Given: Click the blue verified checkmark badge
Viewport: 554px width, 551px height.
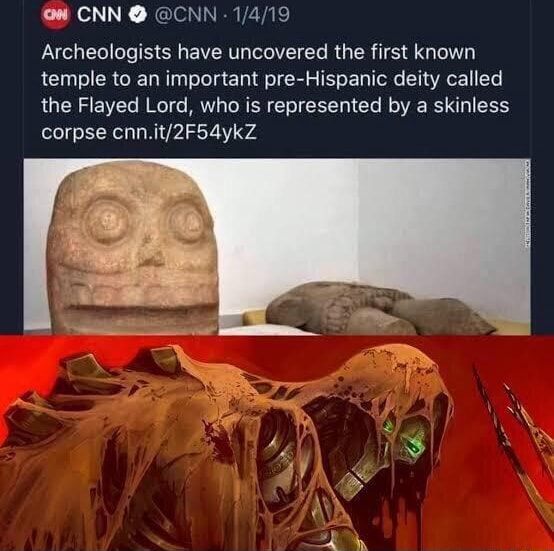Looking at the screenshot, I should [135, 15].
